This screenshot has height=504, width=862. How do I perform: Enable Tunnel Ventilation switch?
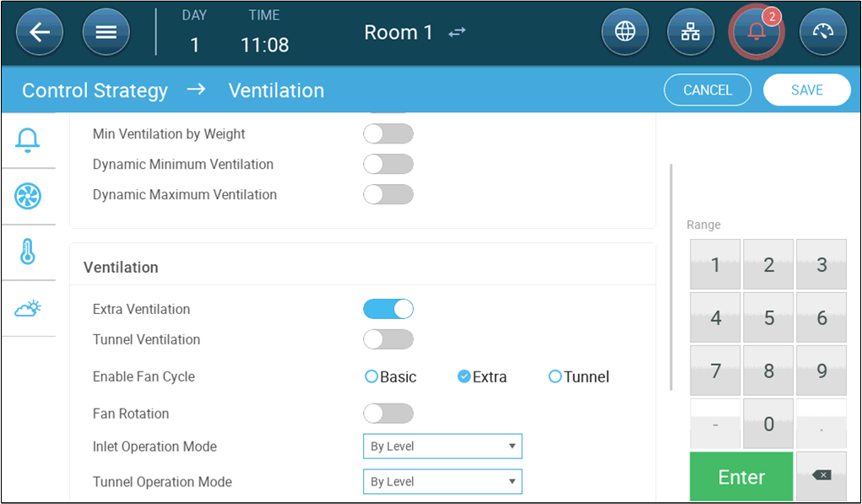(388, 339)
